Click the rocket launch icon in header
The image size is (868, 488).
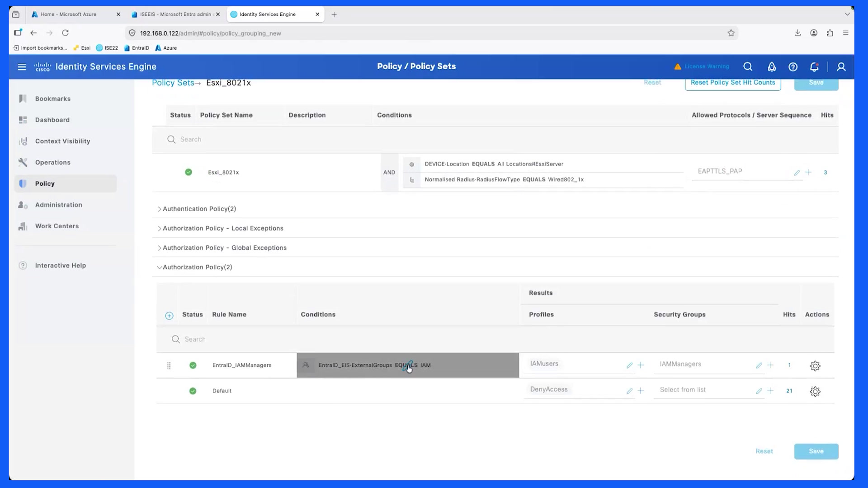click(772, 67)
